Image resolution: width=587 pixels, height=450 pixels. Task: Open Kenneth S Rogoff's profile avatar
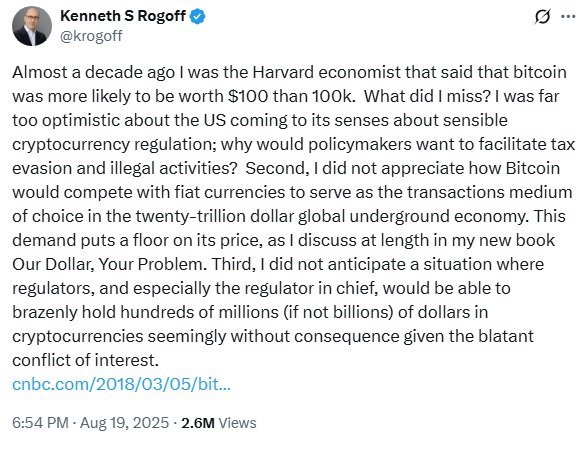tap(32, 26)
